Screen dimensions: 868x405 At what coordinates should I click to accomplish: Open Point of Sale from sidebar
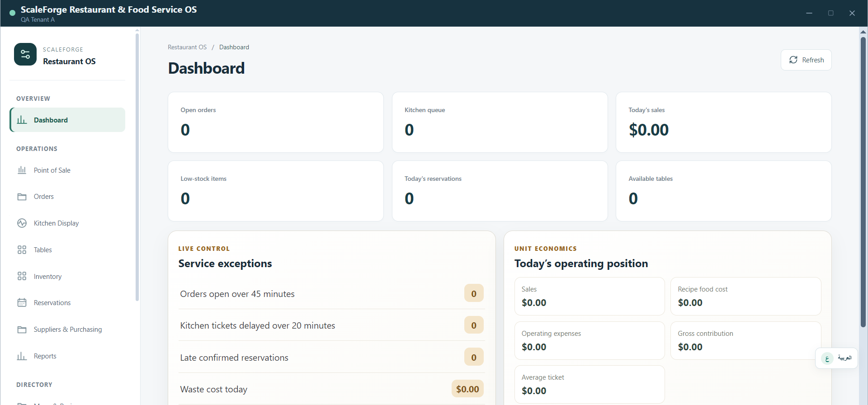click(67, 170)
